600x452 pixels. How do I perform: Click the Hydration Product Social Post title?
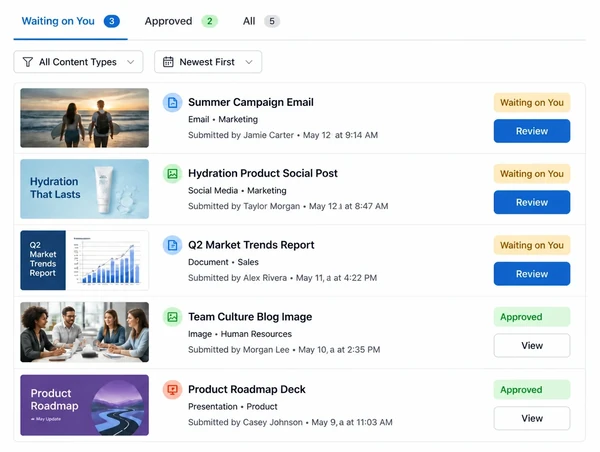point(262,173)
